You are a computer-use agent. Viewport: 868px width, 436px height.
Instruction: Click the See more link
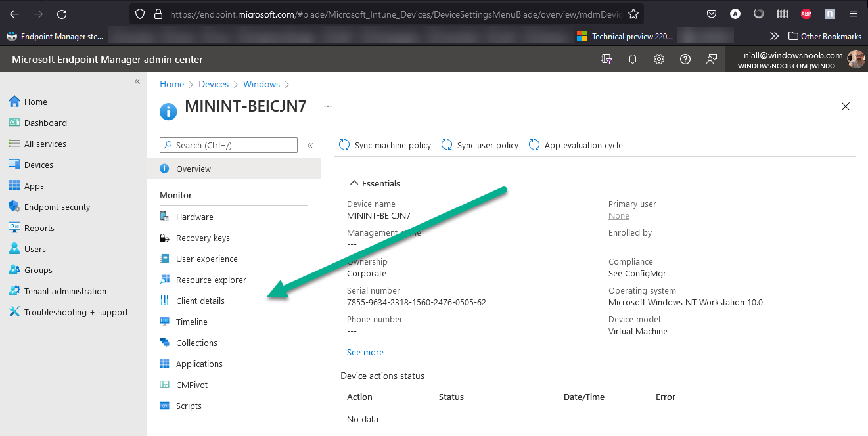365,353
